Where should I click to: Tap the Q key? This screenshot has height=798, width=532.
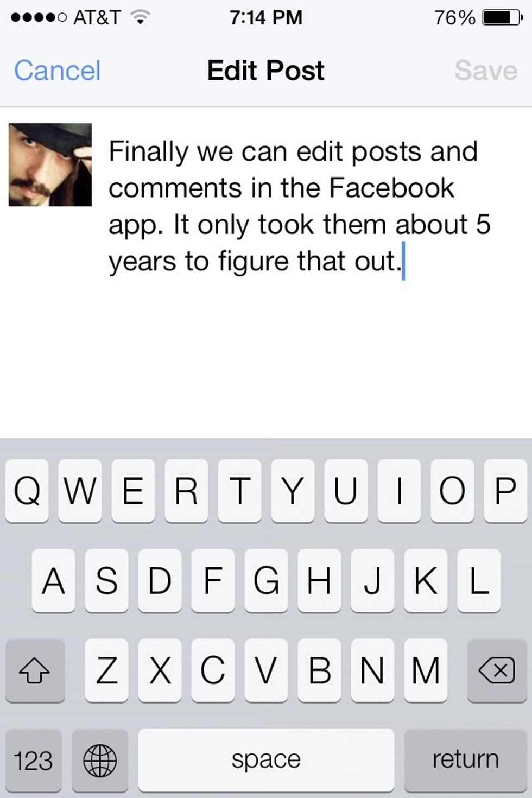point(27,491)
